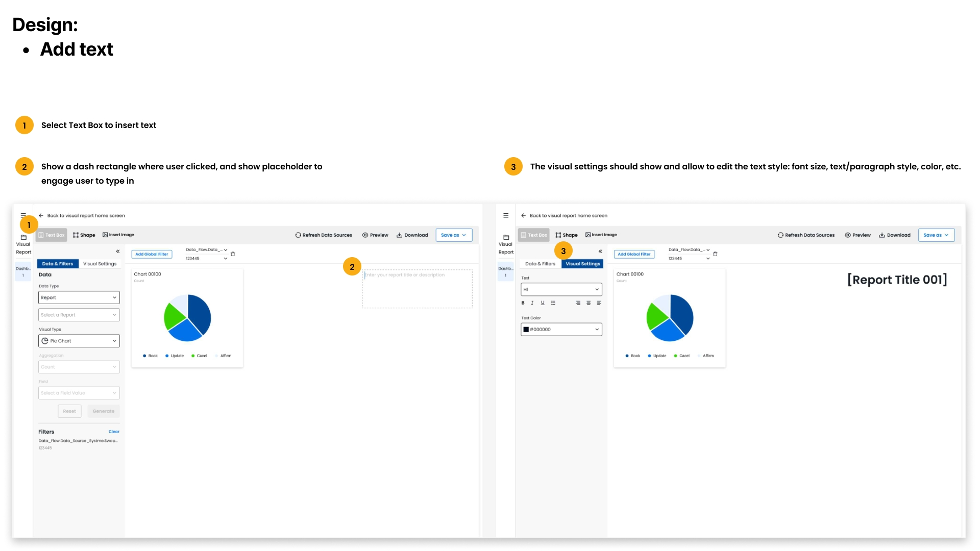Open the H1 text style dropdown

click(561, 289)
